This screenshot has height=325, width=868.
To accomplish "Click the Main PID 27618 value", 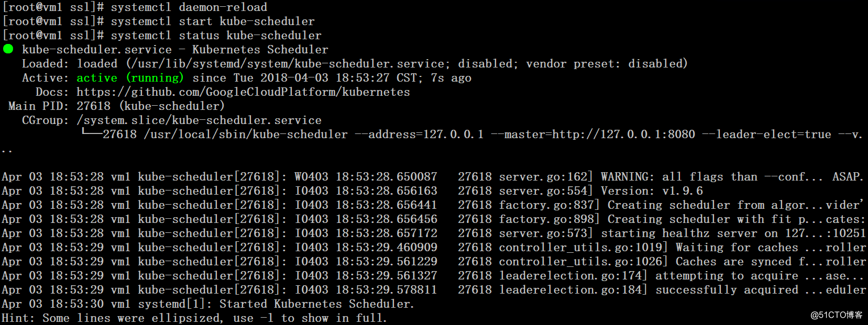I will (93, 106).
